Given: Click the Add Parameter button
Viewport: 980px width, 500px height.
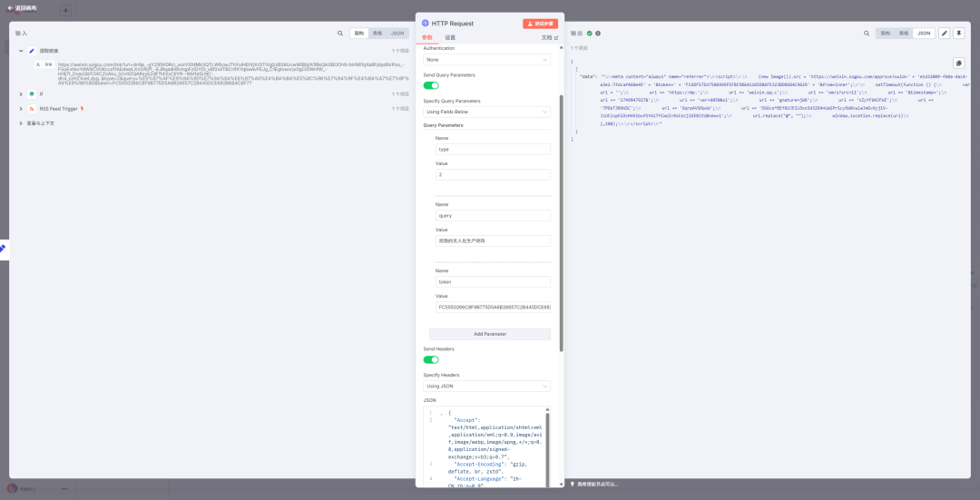Looking at the screenshot, I should click(x=490, y=334).
